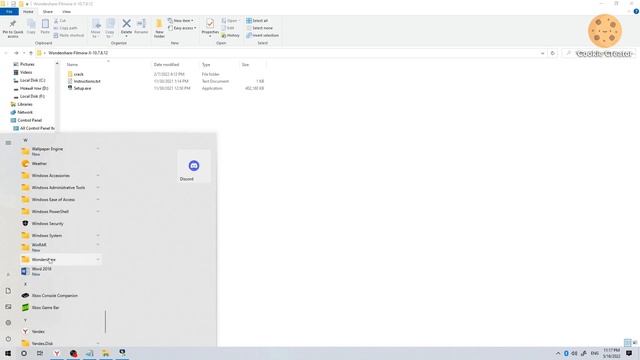Open the Easy access dropdown
Image resolution: width=640 pixels, height=360 pixels.
click(182, 28)
